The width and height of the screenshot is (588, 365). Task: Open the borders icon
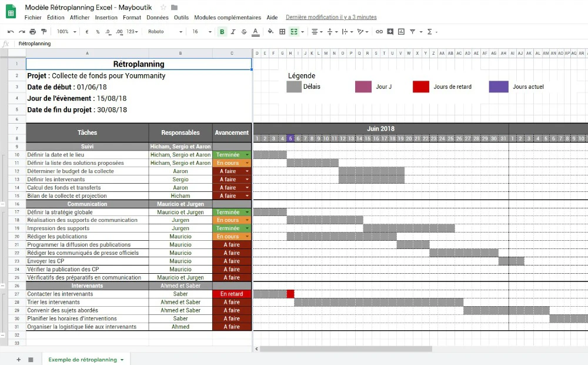[x=282, y=32]
